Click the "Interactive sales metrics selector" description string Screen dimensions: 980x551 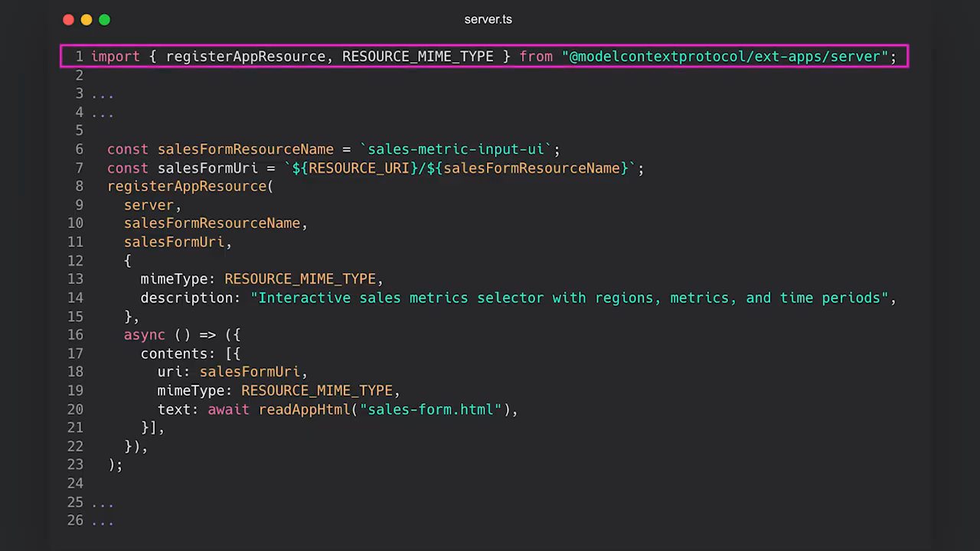[569, 298]
